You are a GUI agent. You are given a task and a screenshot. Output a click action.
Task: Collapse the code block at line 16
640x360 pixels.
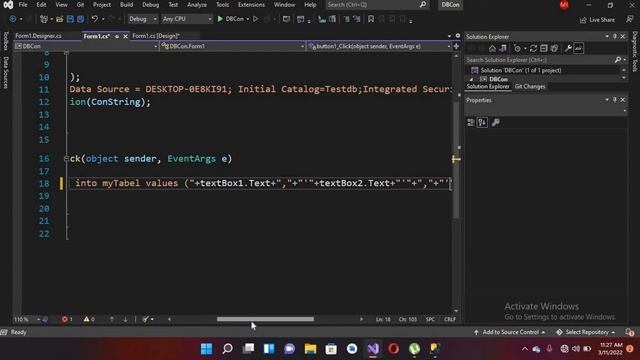(x=66, y=158)
